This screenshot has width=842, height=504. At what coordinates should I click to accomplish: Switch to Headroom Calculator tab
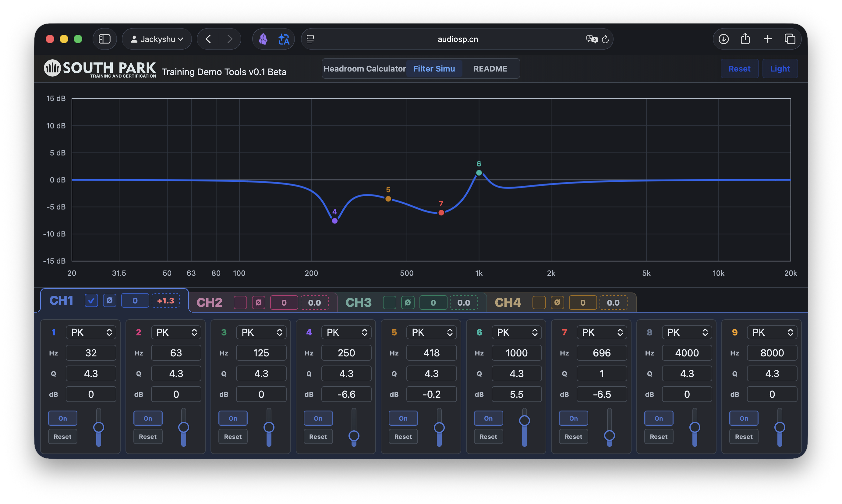pos(364,68)
